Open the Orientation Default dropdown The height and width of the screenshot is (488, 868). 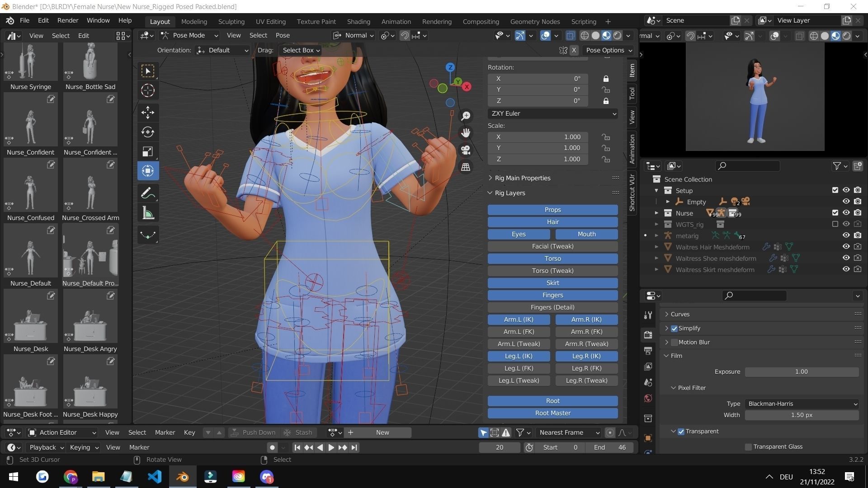pyautogui.click(x=223, y=50)
